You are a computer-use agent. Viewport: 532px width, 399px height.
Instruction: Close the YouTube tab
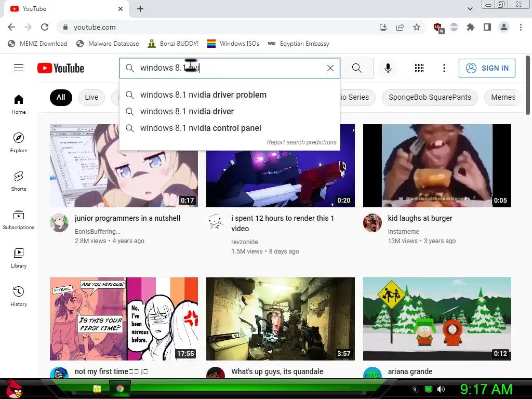tap(121, 9)
